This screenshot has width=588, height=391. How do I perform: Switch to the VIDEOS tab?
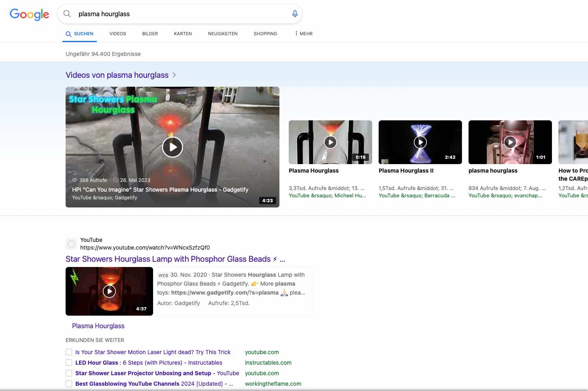(x=118, y=34)
